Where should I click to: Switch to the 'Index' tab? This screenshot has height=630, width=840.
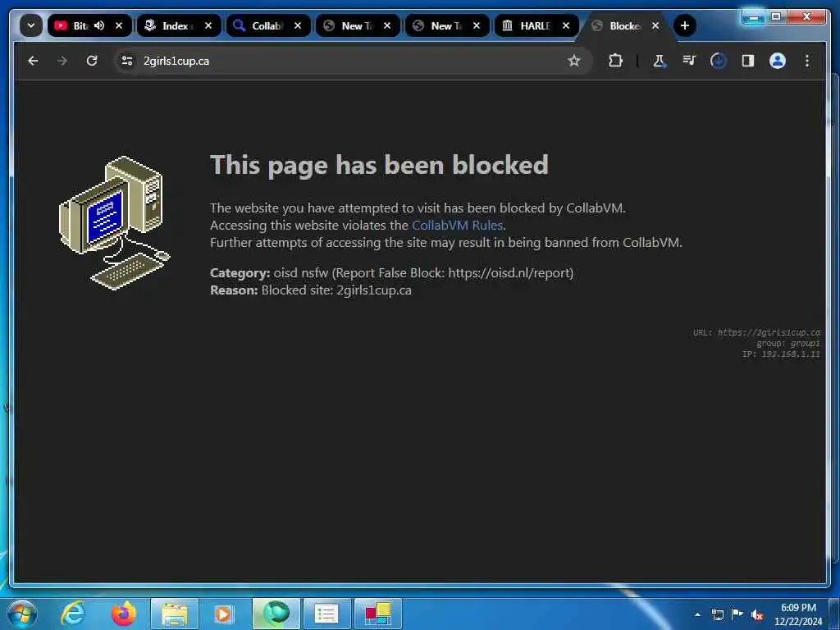point(179,25)
